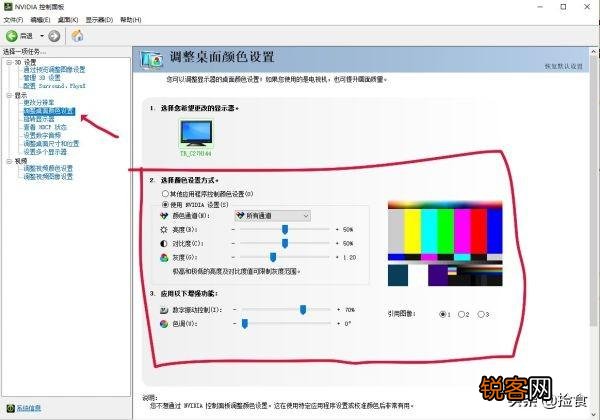This screenshot has width=600, height=420.
Task: Click the brightness plus button
Action: 337,230
